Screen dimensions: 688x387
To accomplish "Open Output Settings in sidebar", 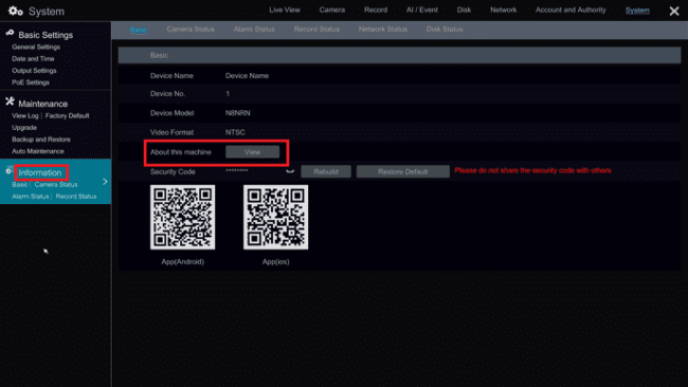I will coord(34,71).
